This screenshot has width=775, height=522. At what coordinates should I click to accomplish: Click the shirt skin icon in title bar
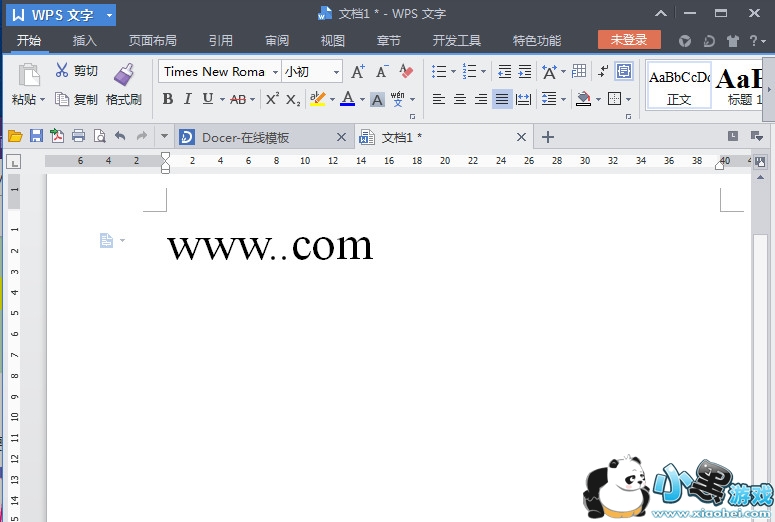click(x=732, y=41)
